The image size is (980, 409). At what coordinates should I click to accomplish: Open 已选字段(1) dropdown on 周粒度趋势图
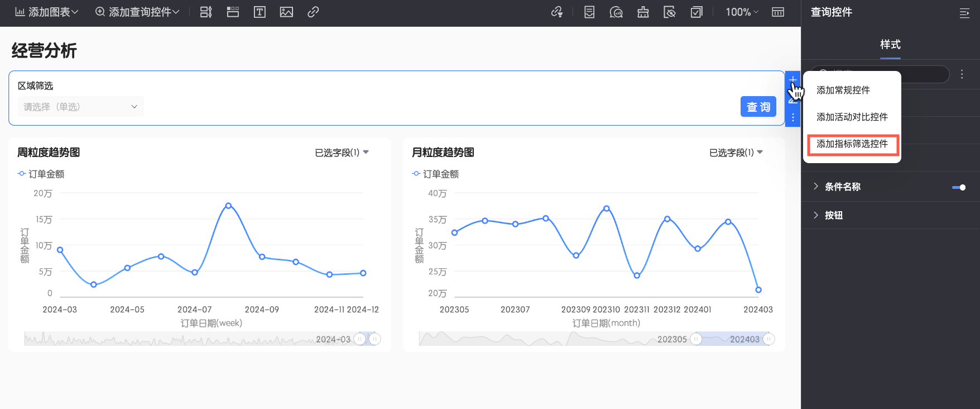(342, 153)
